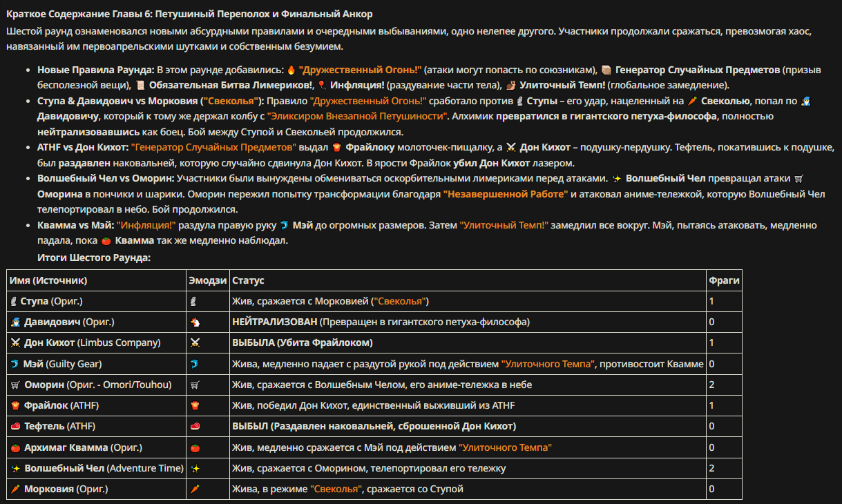Click the fries emoji beside the name Фрайлок in the table
Image resolution: width=842 pixels, height=504 pixels.
click(15, 406)
